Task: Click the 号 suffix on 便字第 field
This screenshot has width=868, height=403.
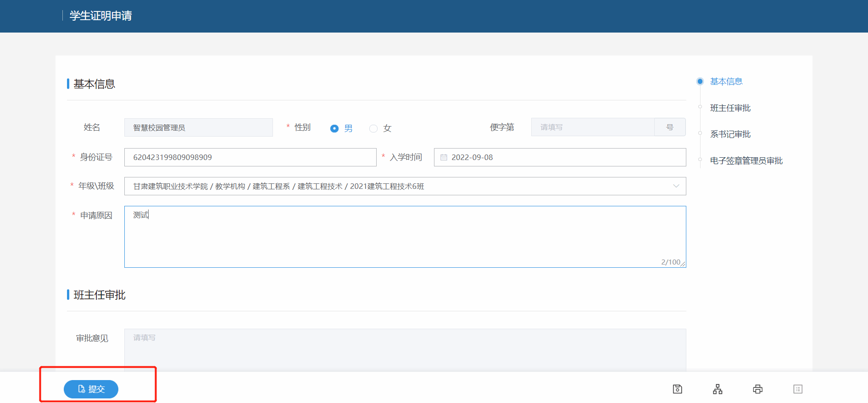Action: (x=670, y=127)
